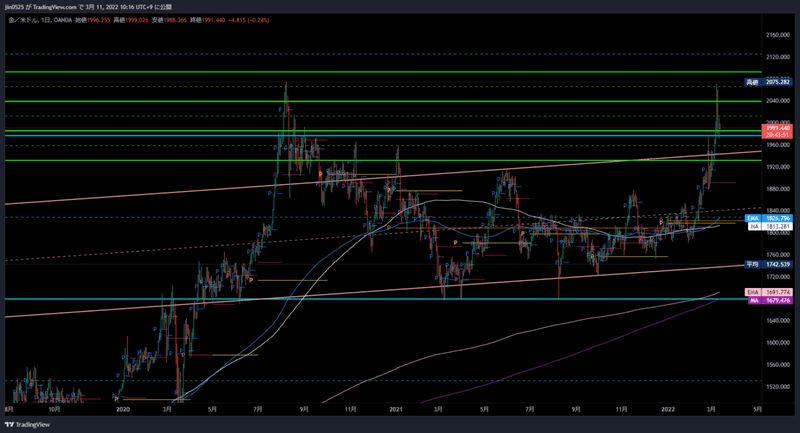Open the jin0525 author link in header
This screenshot has height=433, width=800.
[15, 7]
